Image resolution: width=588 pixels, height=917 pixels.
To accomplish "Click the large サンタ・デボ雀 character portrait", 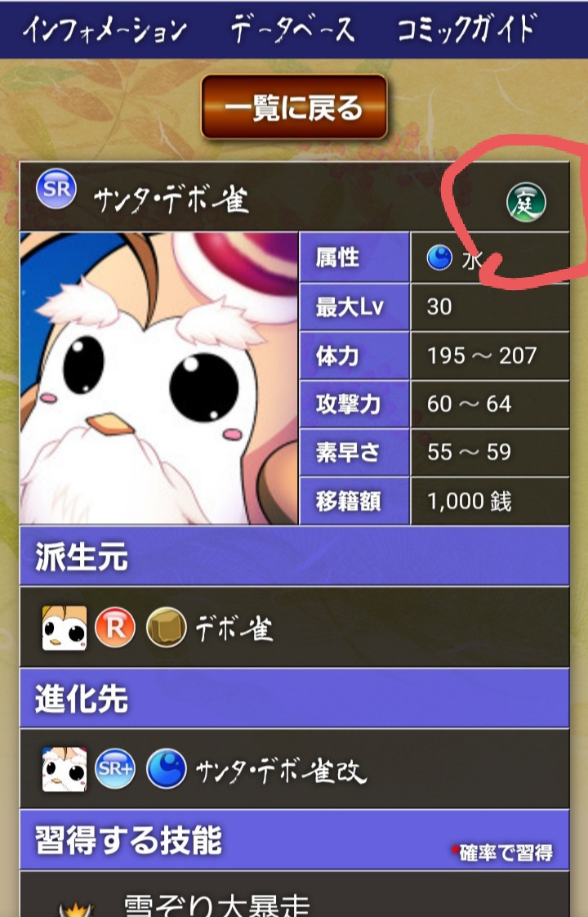I will [x=159, y=378].
